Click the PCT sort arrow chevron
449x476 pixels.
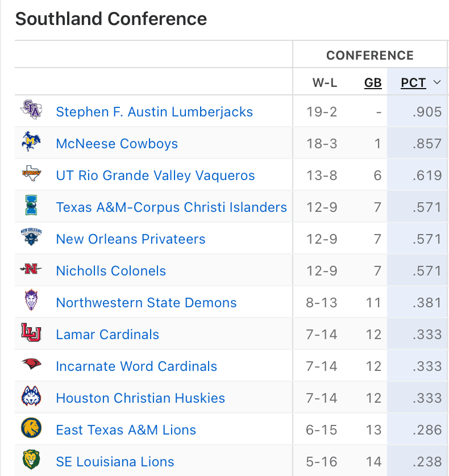click(437, 83)
